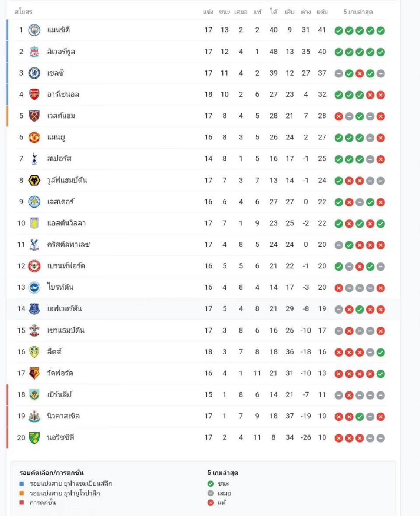Viewport: 420px width, 516px height.
Task: Click the Wolverhampton wolf crest icon
Action: coord(34,180)
